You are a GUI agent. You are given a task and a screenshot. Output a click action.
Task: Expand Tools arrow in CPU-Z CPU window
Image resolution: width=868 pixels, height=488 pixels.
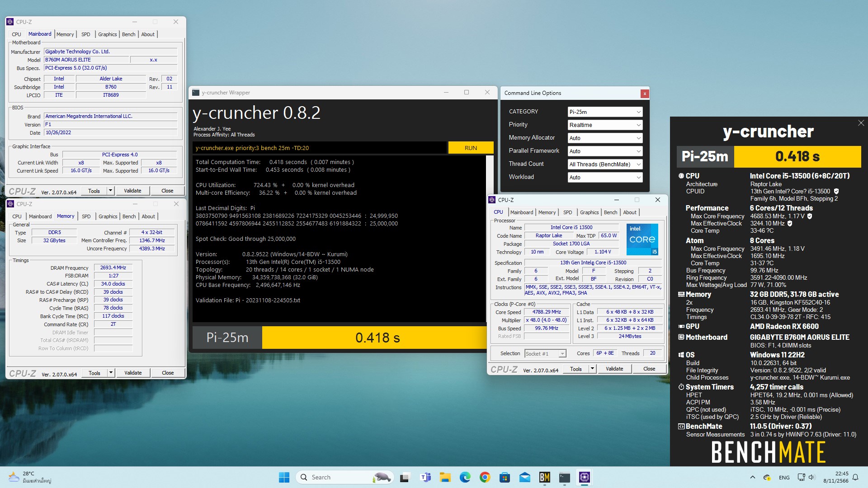click(592, 369)
